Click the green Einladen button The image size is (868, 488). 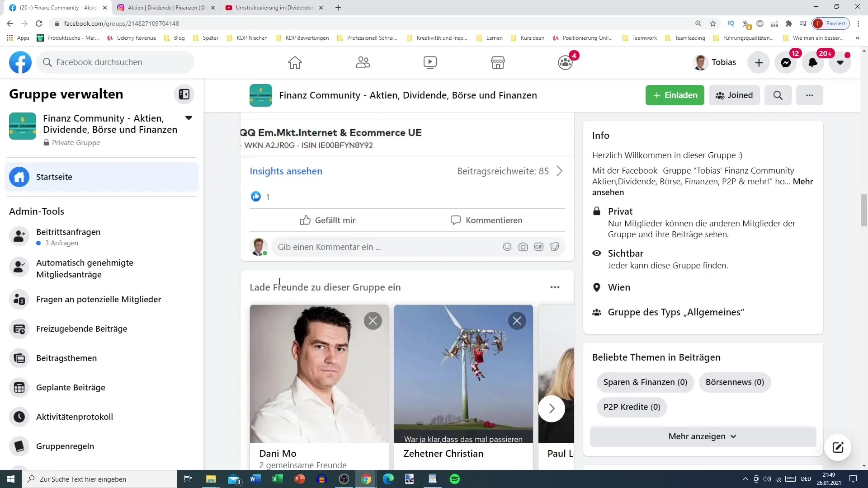pos(675,95)
